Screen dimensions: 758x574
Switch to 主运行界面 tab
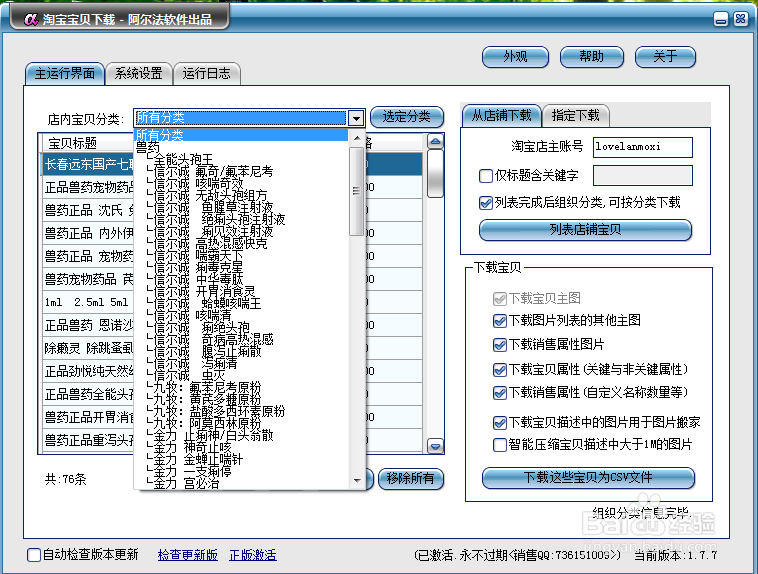coord(65,74)
